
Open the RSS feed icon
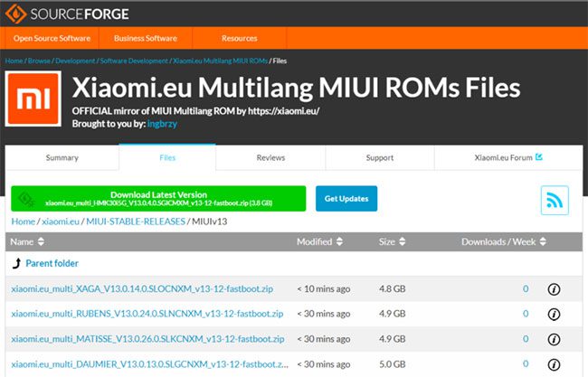coord(555,200)
